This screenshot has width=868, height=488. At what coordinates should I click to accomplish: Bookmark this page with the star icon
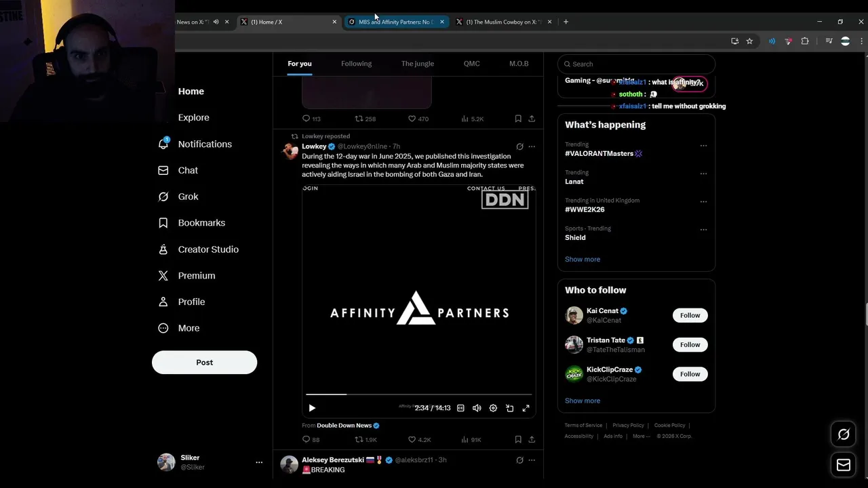[749, 41]
